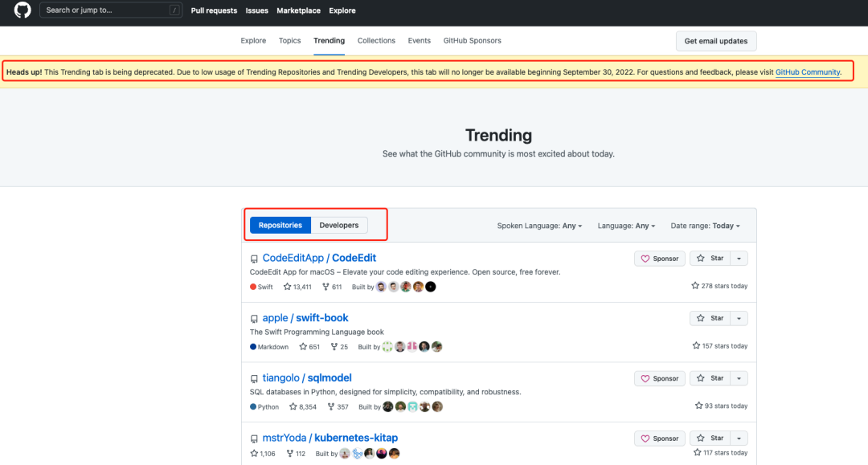Click the fork icon for tiangolo / sqlmodel
The width and height of the screenshot is (868, 465).
tap(330, 407)
